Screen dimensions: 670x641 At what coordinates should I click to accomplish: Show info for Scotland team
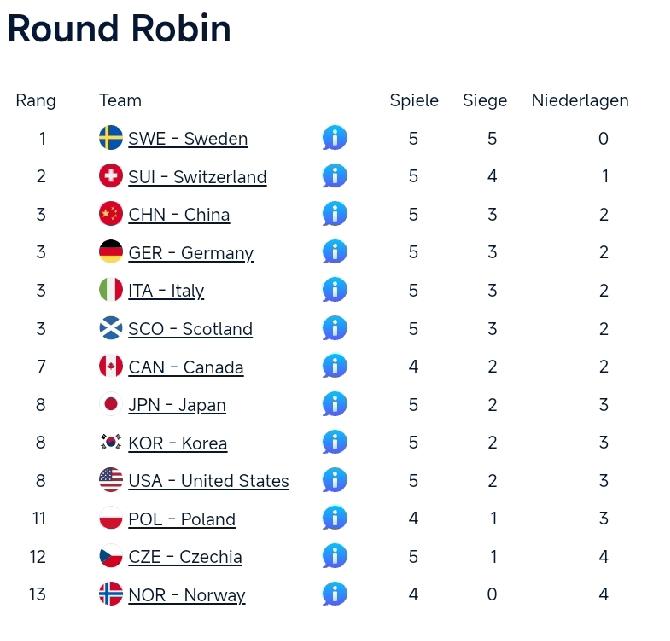335,328
